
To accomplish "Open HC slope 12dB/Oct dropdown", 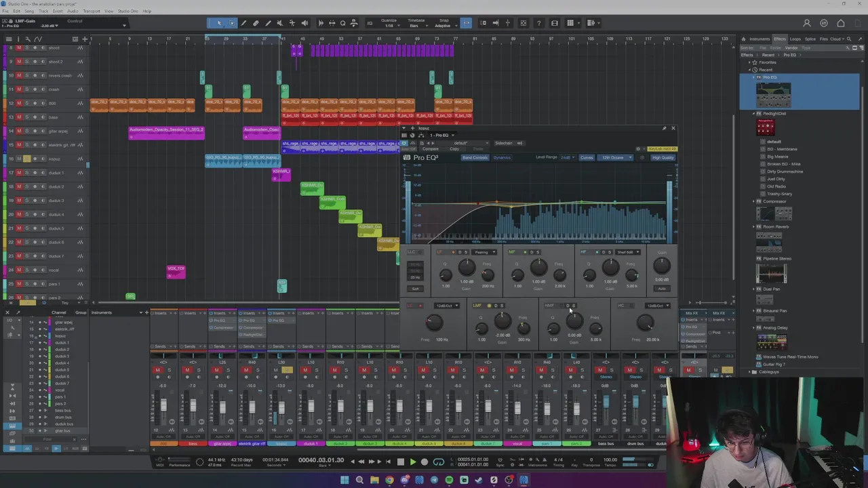I will click(658, 306).
